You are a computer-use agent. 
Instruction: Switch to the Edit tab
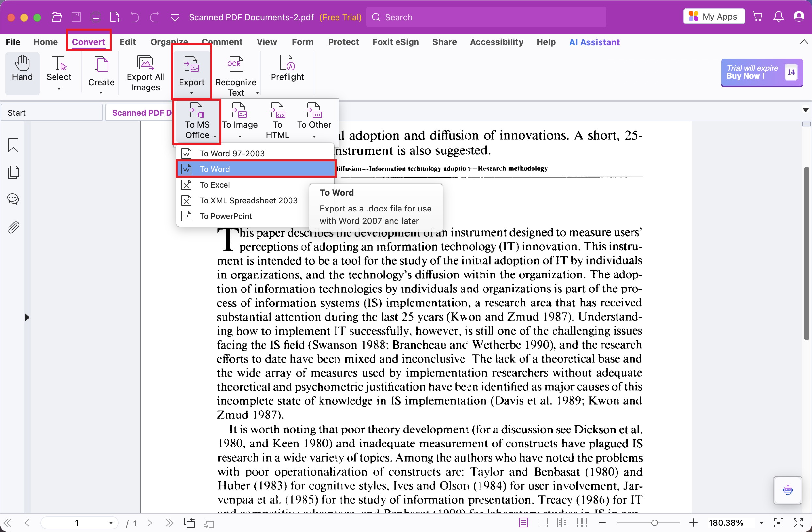[x=128, y=42]
